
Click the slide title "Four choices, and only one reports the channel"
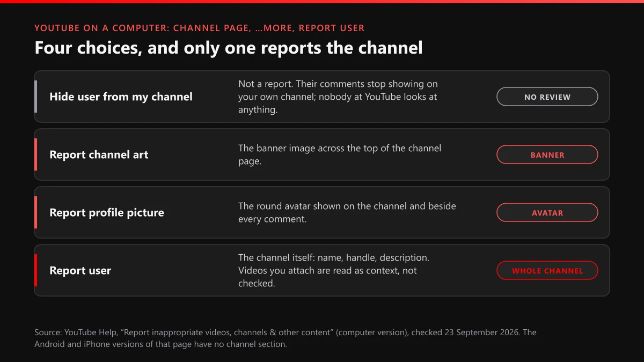pos(229,48)
